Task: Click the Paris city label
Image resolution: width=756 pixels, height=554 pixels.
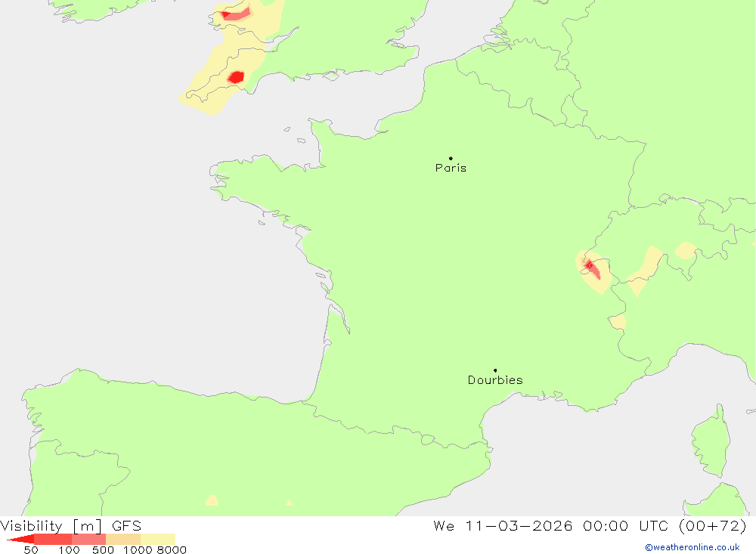Action: (x=451, y=168)
